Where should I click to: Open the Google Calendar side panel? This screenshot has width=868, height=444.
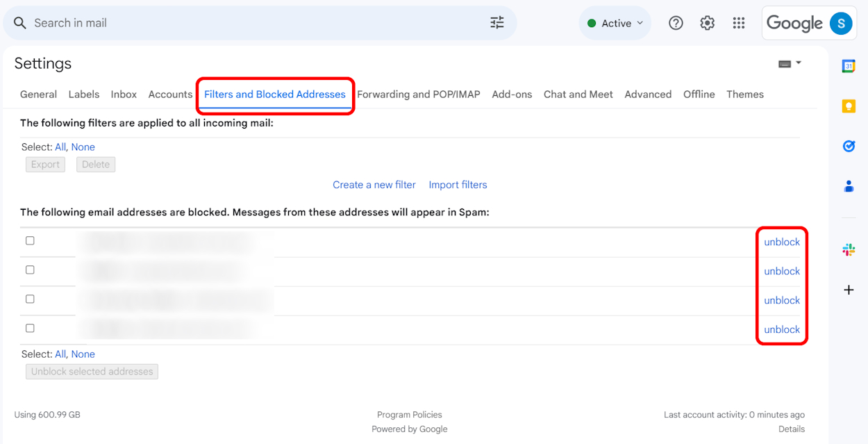pyautogui.click(x=849, y=65)
